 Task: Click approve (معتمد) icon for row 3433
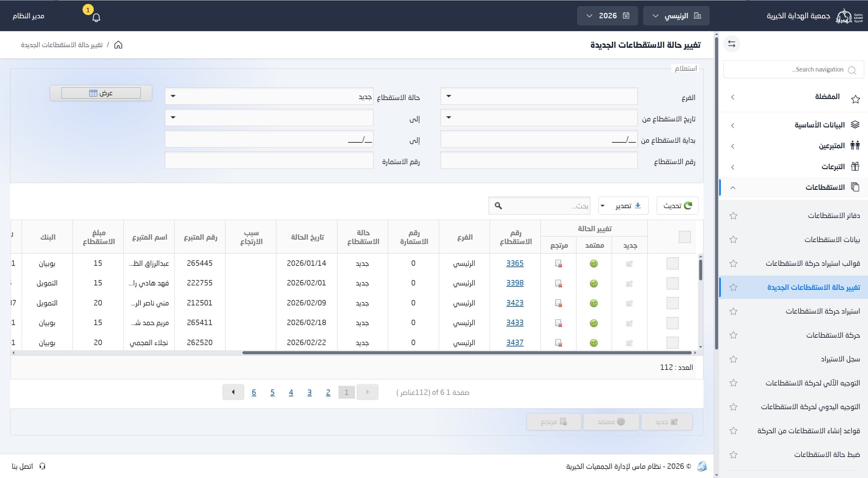[594, 323]
